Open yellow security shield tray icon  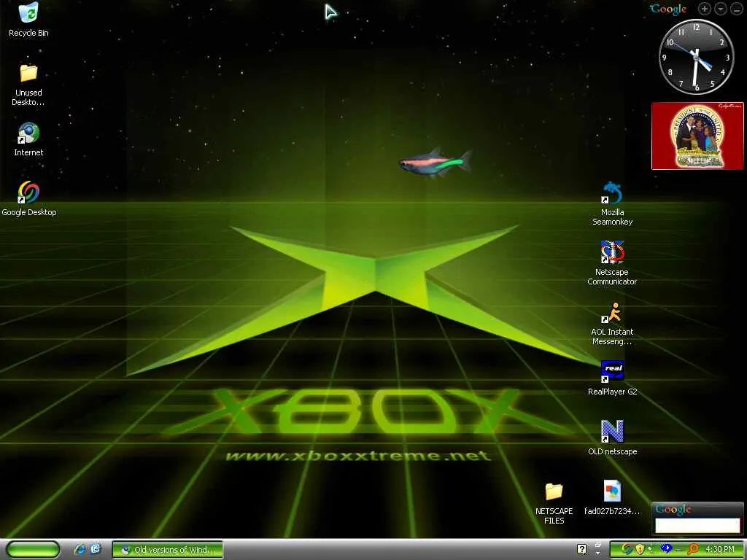[640, 550]
